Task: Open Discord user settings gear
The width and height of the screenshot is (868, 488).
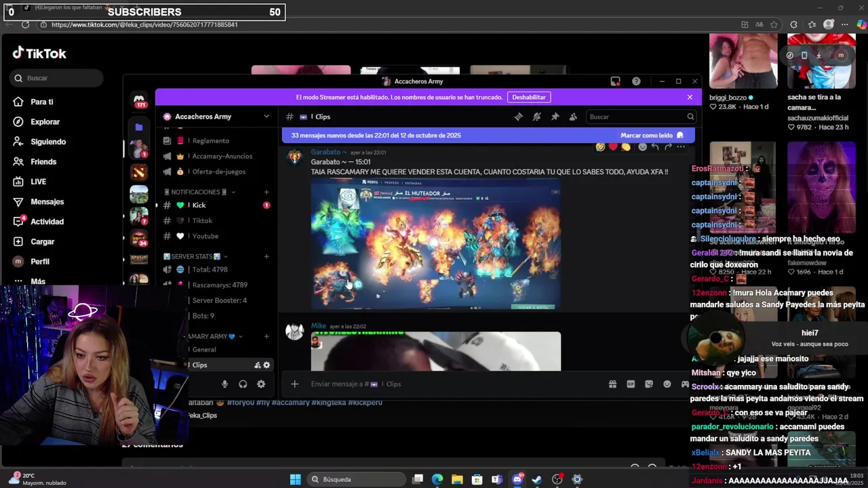Action: pyautogui.click(x=261, y=384)
